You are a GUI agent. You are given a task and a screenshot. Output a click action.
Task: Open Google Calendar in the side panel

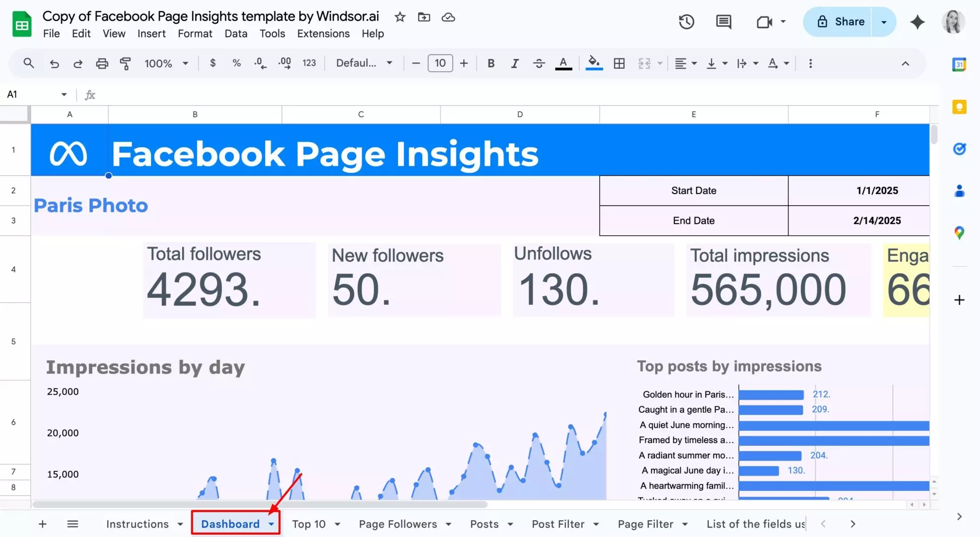(x=959, y=64)
